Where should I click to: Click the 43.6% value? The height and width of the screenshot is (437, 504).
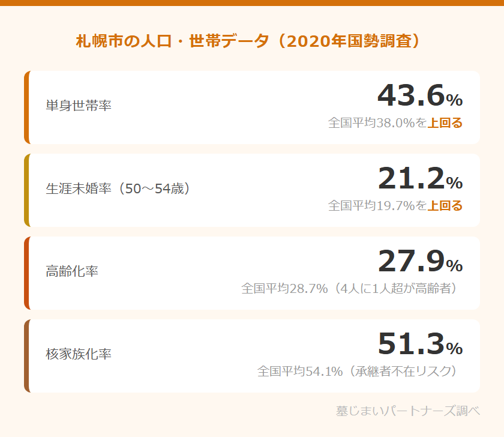(419, 95)
